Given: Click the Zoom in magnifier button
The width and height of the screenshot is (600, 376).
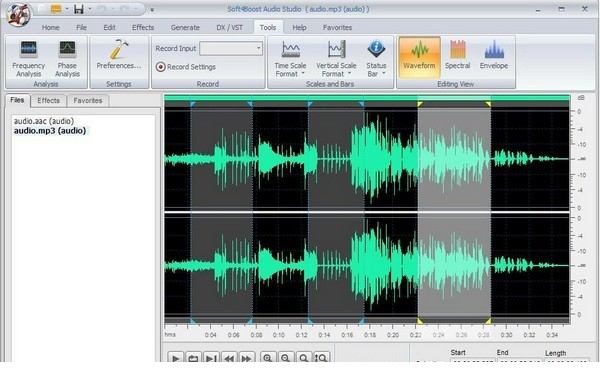Looking at the screenshot, I should pos(268,358).
